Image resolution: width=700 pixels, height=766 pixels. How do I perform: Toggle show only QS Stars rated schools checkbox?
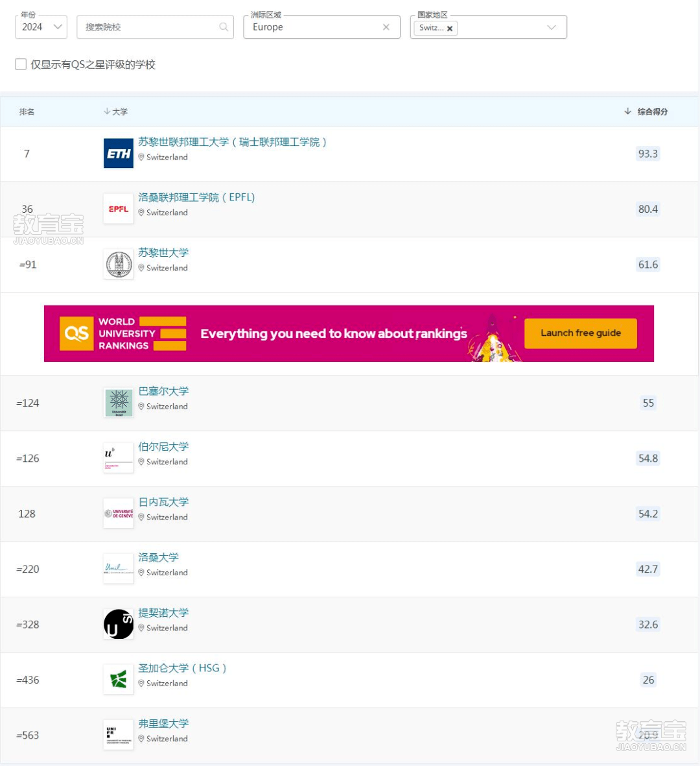click(x=21, y=64)
